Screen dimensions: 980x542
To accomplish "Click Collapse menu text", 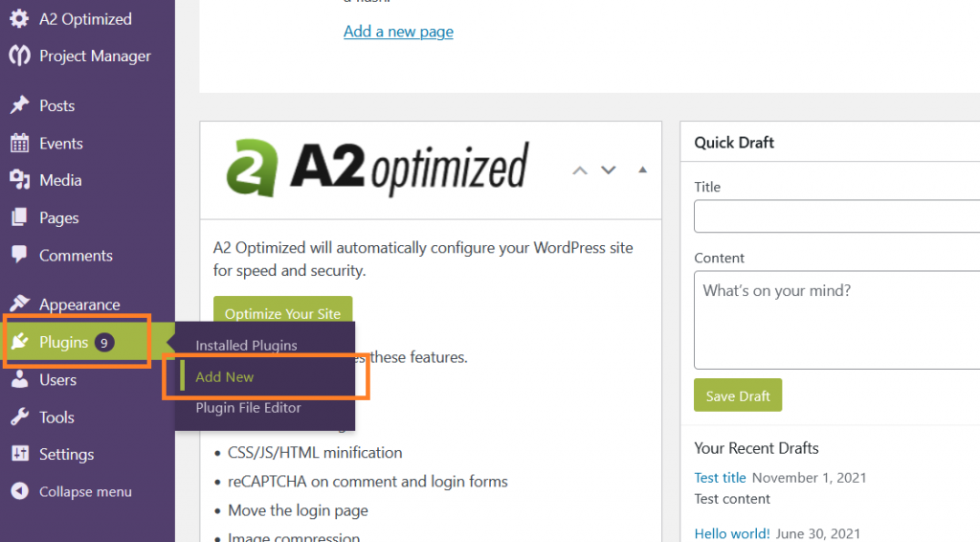I will pyautogui.click(x=85, y=492).
